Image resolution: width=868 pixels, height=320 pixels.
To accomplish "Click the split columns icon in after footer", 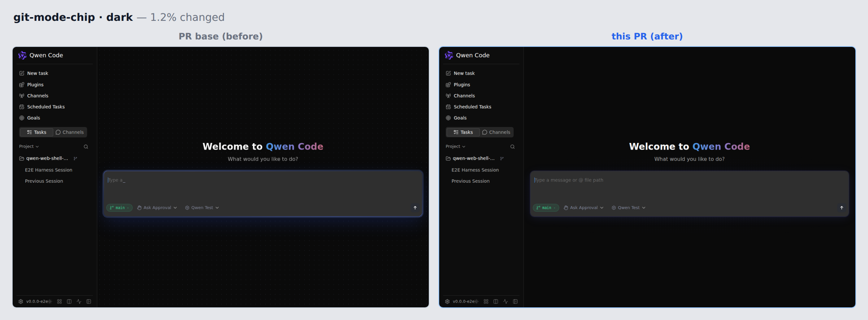I will coord(496,301).
